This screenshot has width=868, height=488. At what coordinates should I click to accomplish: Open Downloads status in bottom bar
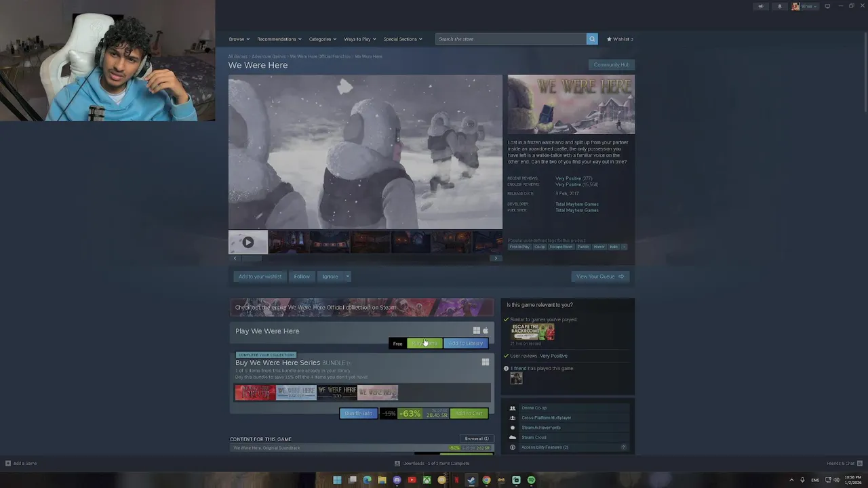pyautogui.click(x=432, y=464)
